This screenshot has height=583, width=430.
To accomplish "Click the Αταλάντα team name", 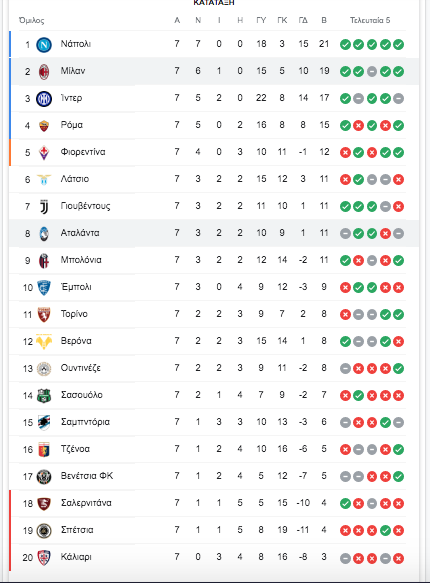I will point(80,233).
